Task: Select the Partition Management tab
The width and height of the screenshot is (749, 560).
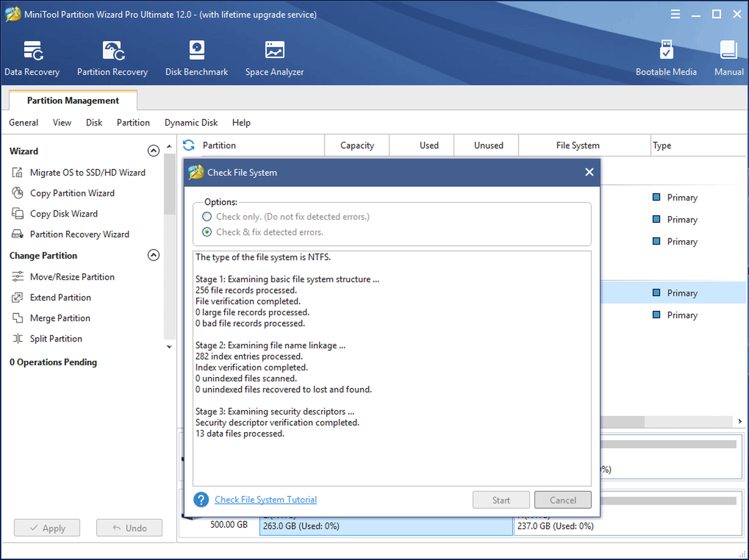Action: (73, 101)
